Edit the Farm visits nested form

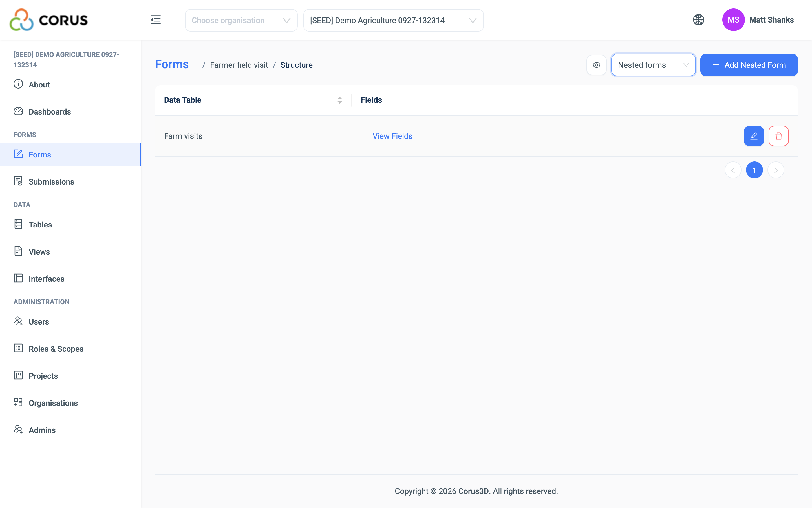(754, 136)
